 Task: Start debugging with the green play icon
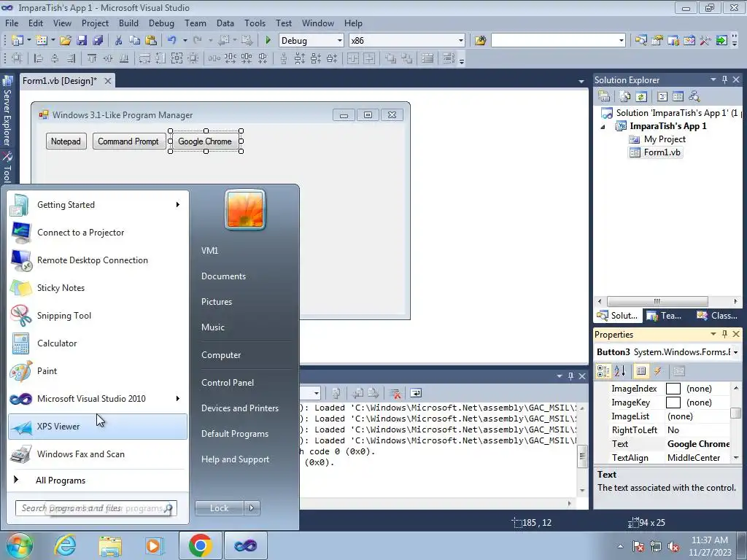pos(268,41)
